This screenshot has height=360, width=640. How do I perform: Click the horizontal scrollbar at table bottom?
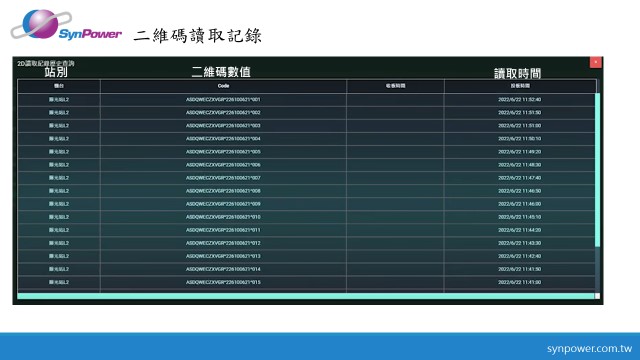pyautogui.click(x=306, y=296)
